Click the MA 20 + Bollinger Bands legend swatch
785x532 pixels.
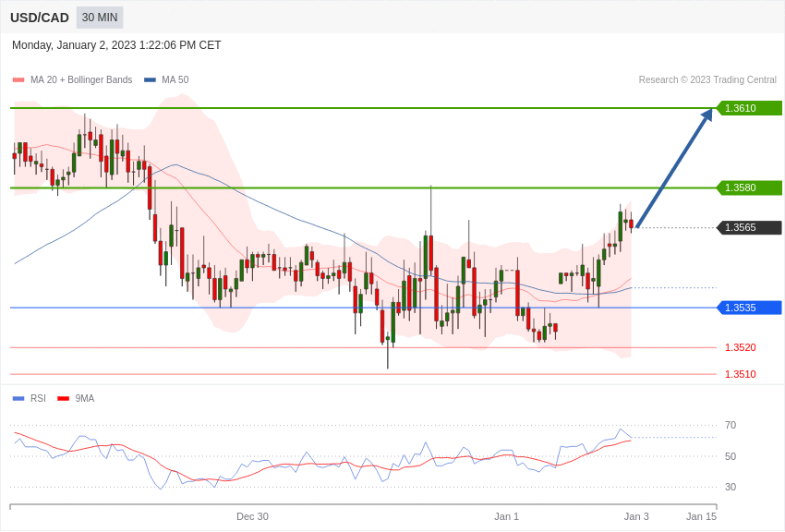tap(18, 79)
